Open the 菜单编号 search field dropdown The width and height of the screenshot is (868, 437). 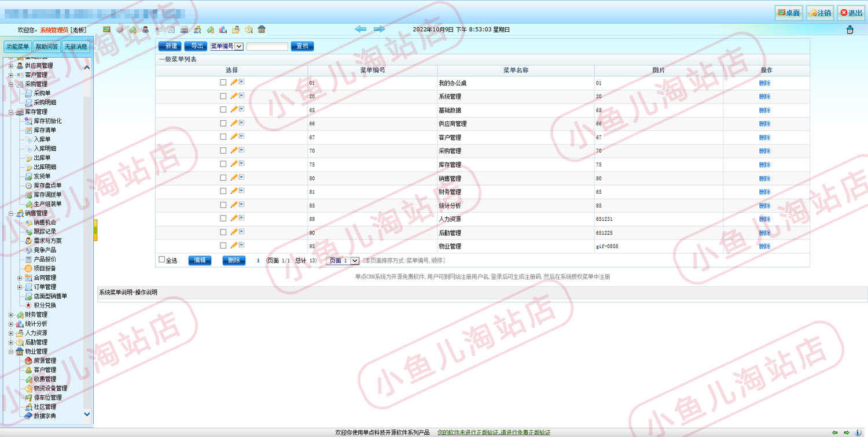[226, 46]
